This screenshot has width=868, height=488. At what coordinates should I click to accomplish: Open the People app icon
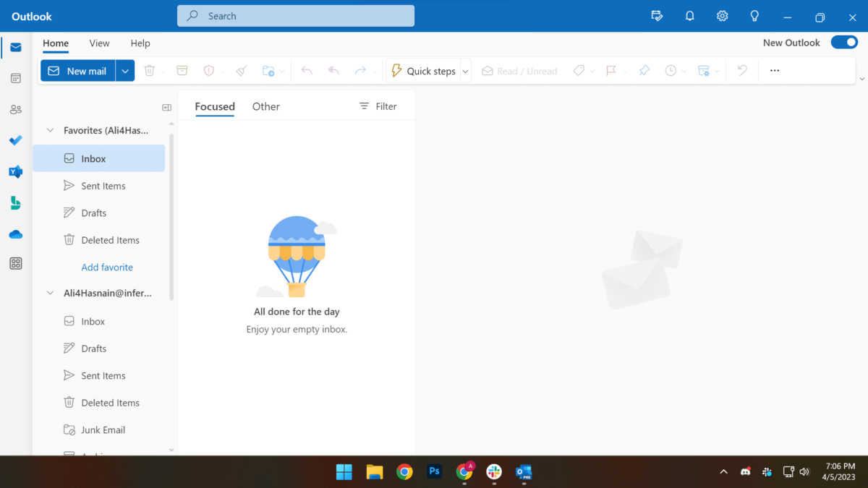pos(16,109)
